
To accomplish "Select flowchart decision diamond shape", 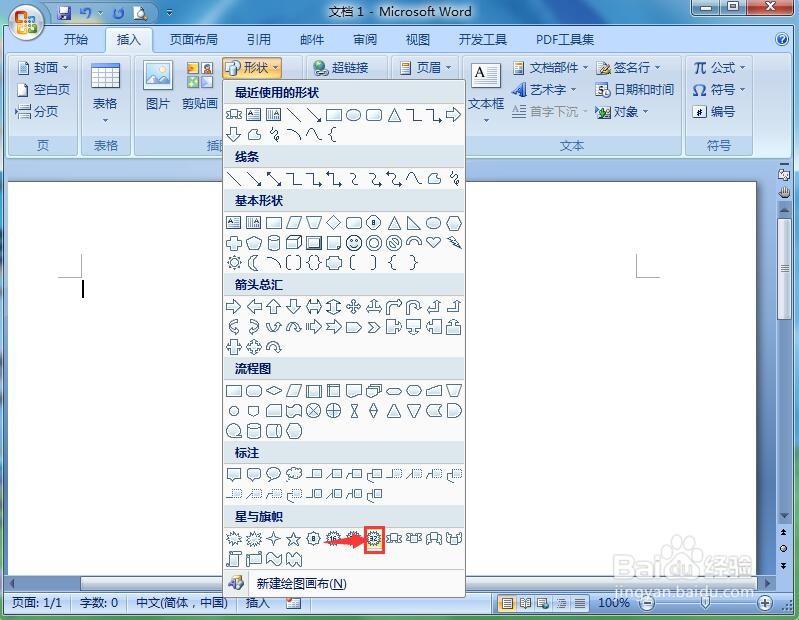I will (274, 391).
